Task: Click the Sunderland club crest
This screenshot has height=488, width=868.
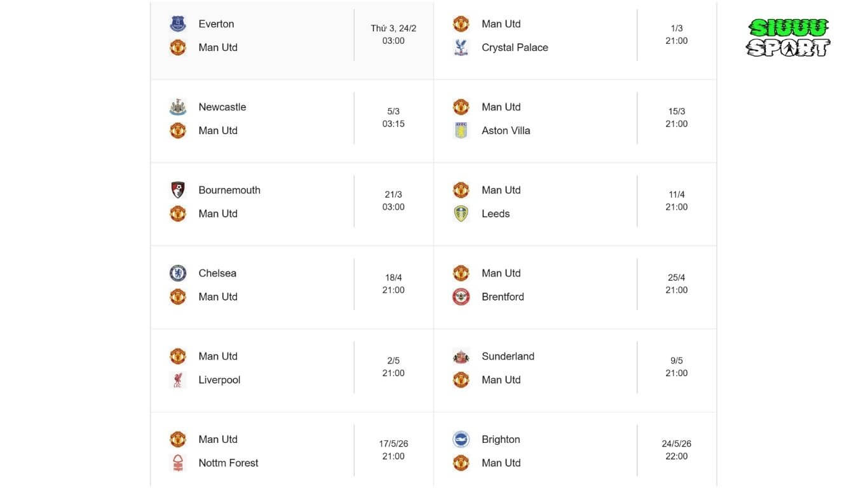Action: click(461, 356)
